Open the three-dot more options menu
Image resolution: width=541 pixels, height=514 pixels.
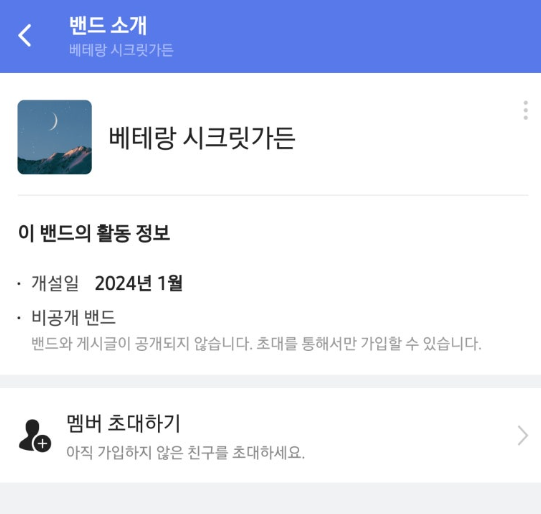click(525, 110)
